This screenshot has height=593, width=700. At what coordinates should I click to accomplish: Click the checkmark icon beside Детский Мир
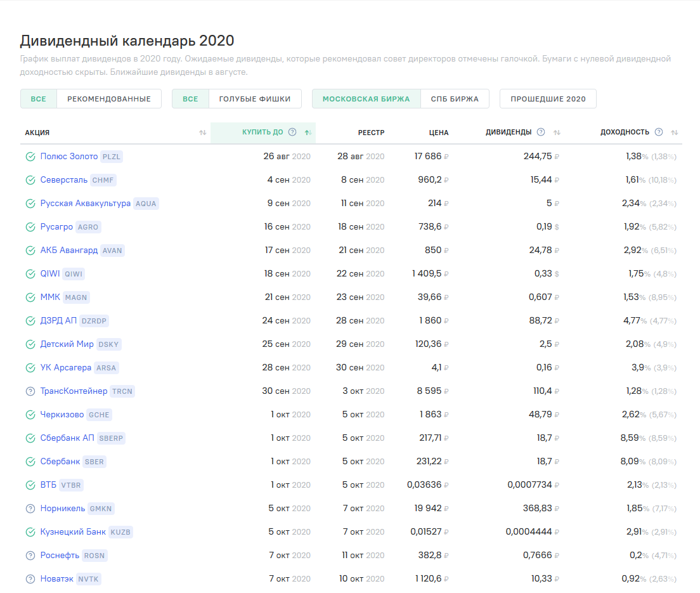[x=30, y=344]
